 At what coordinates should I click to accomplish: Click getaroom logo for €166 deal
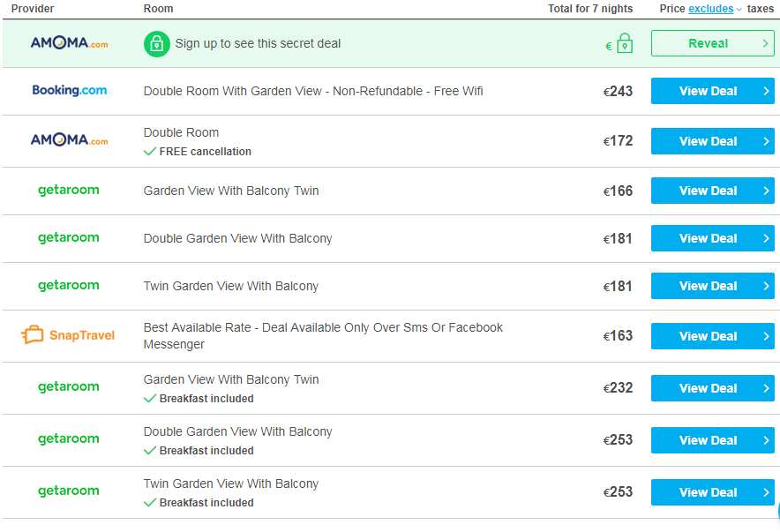tap(69, 191)
